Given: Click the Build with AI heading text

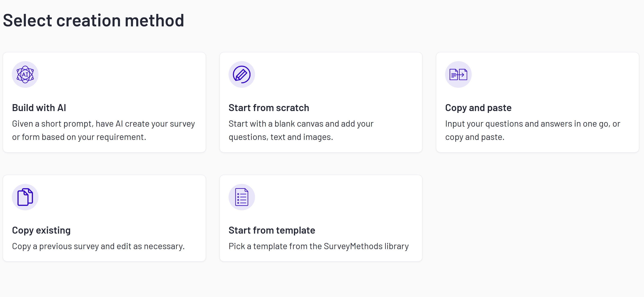Looking at the screenshot, I should (x=39, y=108).
